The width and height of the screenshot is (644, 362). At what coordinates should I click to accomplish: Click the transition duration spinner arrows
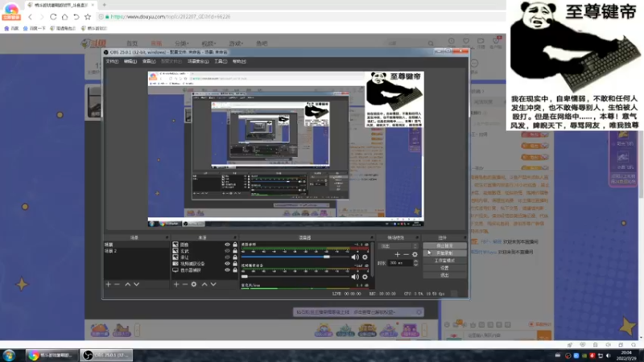(415, 263)
